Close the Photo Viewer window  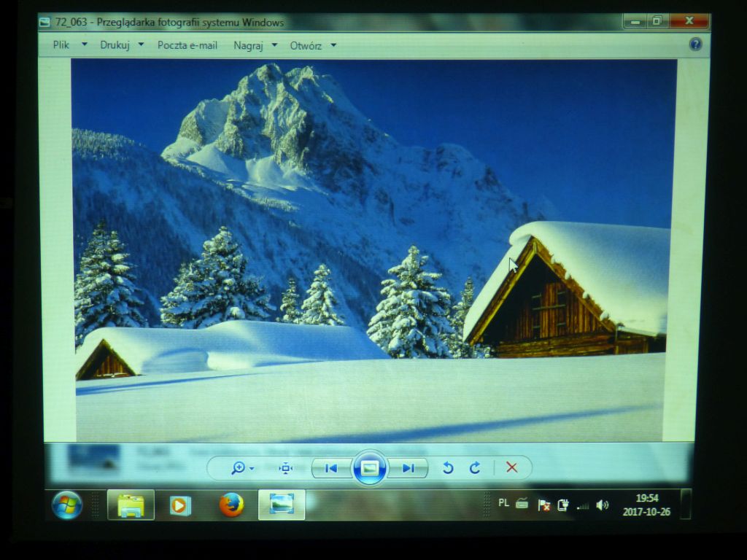pos(689,21)
